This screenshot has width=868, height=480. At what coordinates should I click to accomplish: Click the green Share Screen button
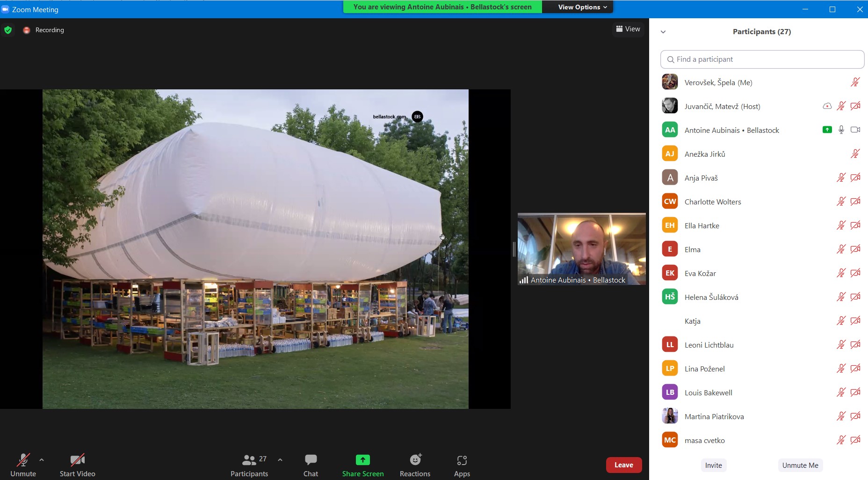[362, 465]
